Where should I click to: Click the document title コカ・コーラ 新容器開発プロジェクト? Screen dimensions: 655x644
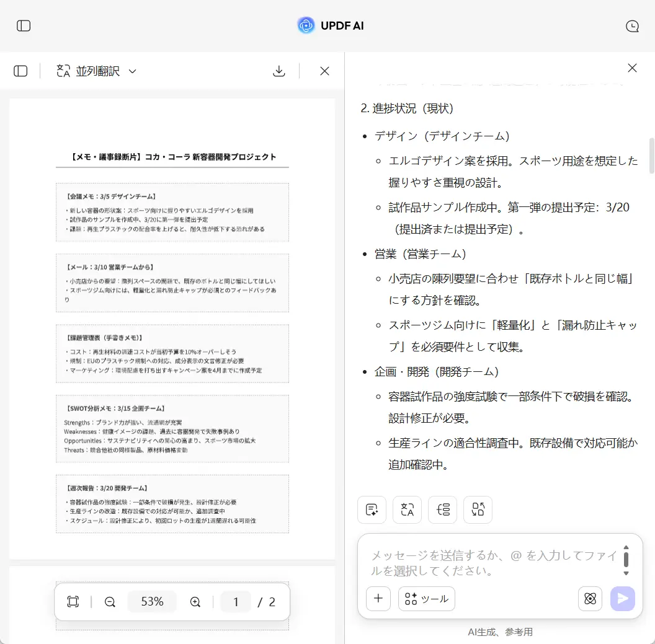tap(210, 157)
